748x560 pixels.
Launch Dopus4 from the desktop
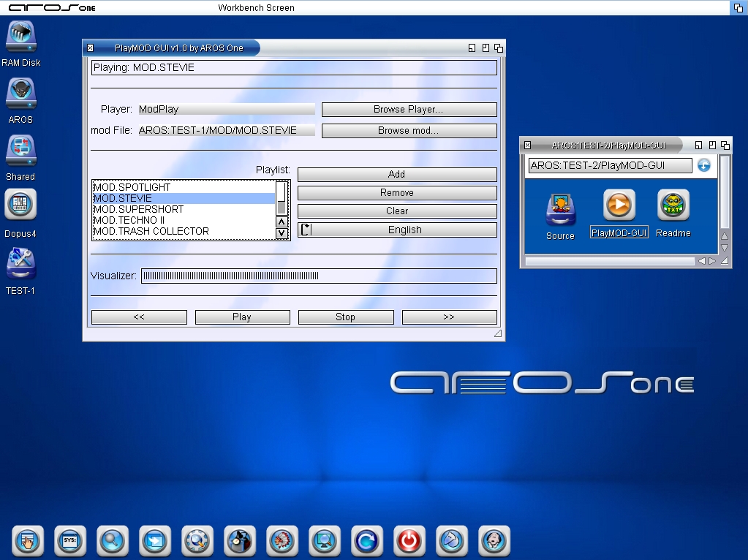(20, 204)
